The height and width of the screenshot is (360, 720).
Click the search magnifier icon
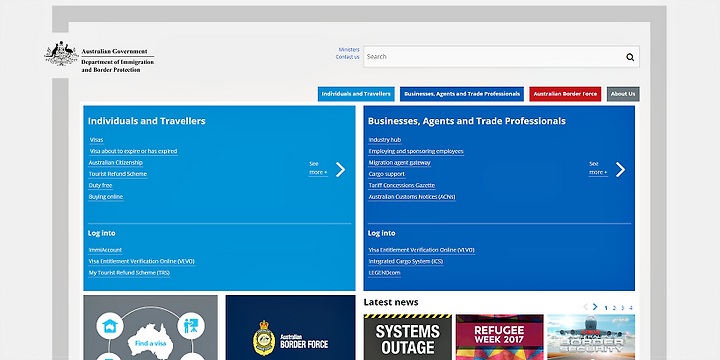tap(630, 57)
